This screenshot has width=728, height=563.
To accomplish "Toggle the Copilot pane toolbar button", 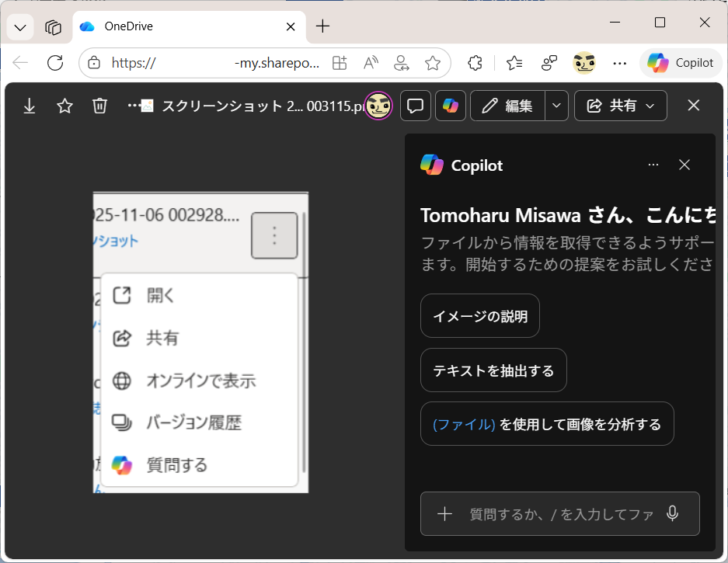I will click(451, 106).
